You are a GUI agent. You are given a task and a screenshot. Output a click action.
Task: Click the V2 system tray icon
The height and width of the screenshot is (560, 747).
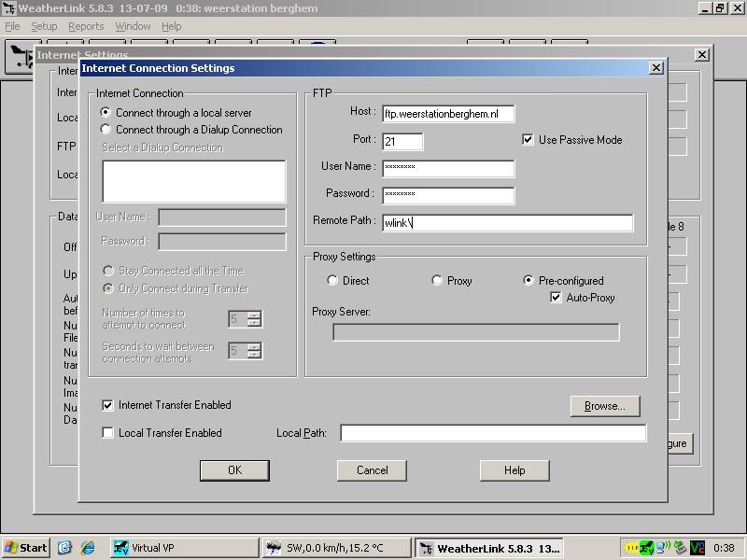tap(698, 548)
